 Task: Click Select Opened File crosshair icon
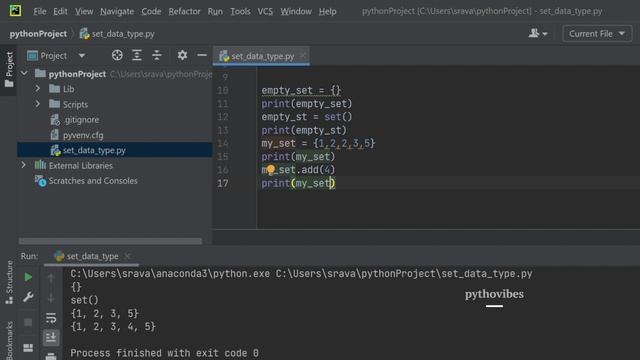pyautogui.click(x=117, y=55)
